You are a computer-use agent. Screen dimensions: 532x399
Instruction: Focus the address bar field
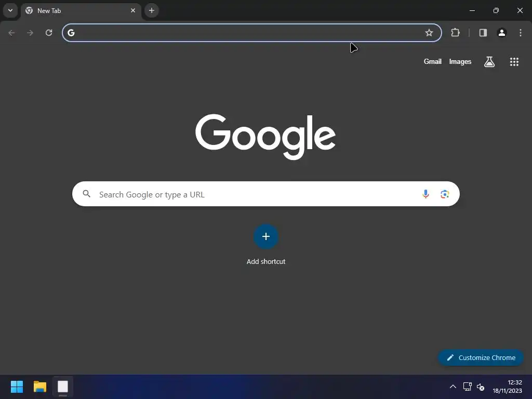252,33
